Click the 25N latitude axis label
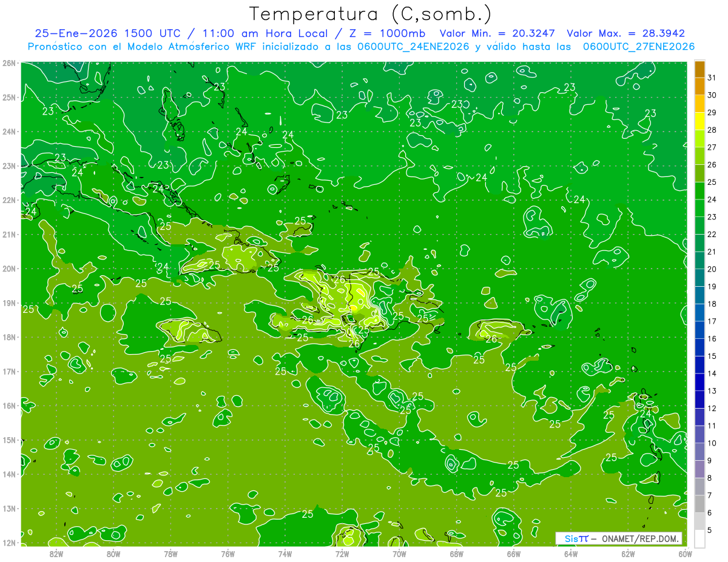This screenshot has height=562, width=728. [8, 98]
